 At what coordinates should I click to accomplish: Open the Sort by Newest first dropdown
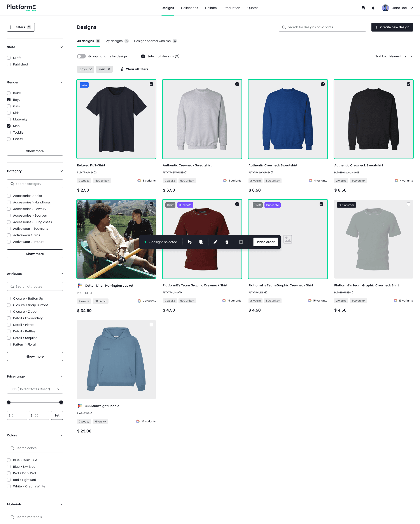pos(401,56)
